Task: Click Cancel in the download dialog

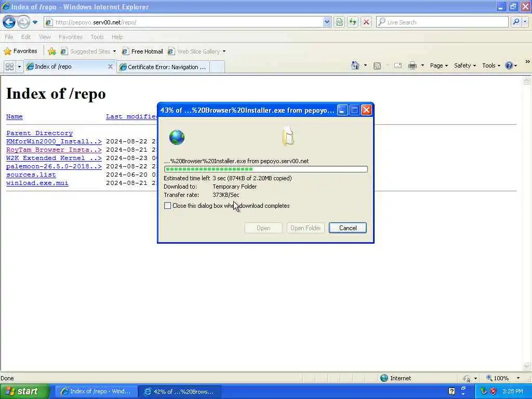Action: point(348,228)
